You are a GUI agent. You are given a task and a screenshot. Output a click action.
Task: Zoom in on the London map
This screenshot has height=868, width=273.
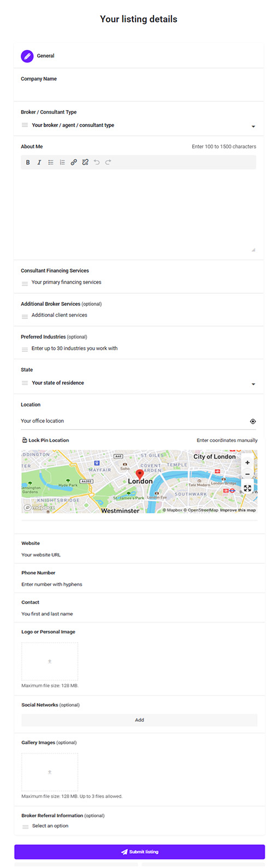(x=247, y=462)
